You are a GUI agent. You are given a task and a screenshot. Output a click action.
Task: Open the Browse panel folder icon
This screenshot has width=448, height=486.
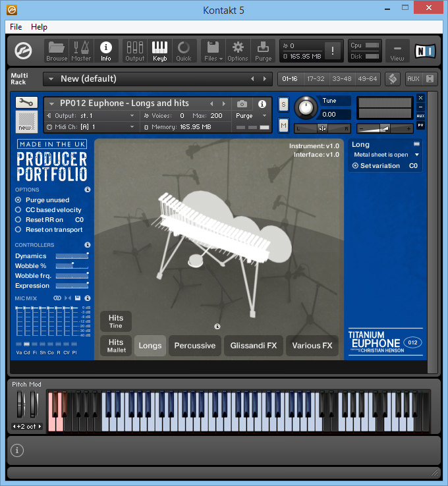[x=57, y=51]
